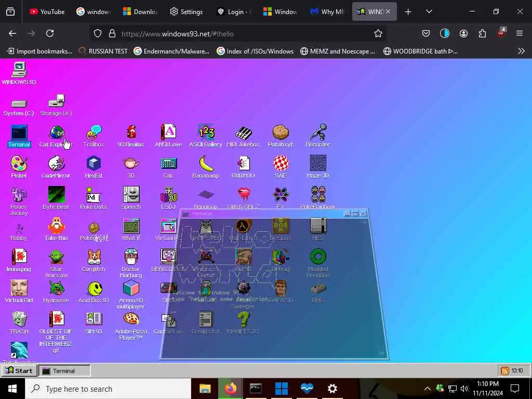Open Take this icon
Screen dimensions: 532x399
pyautogui.click(x=56, y=229)
